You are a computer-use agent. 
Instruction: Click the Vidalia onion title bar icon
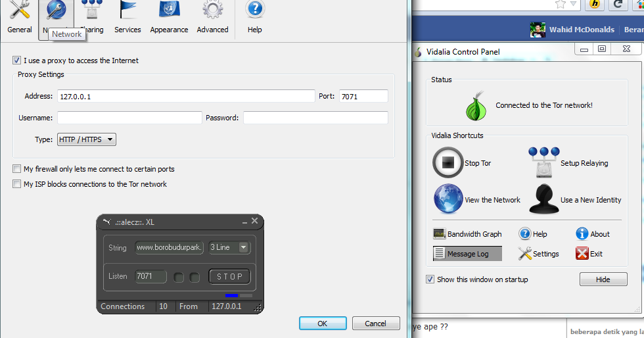[419, 52]
